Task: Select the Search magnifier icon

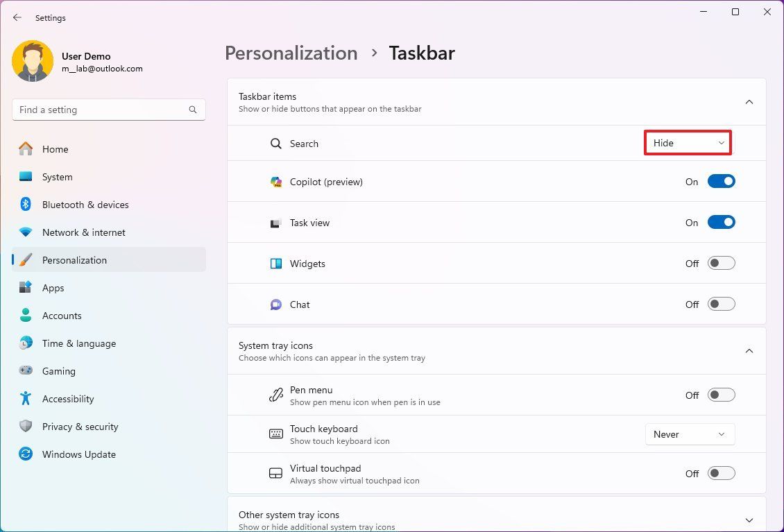Action: pyautogui.click(x=275, y=144)
